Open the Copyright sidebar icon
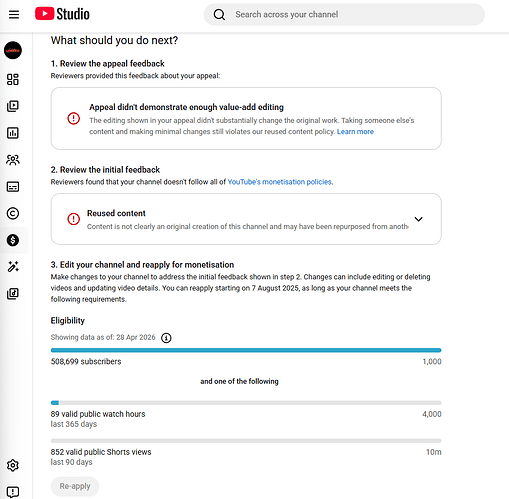 pyautogui.click(x=13, y=213)
